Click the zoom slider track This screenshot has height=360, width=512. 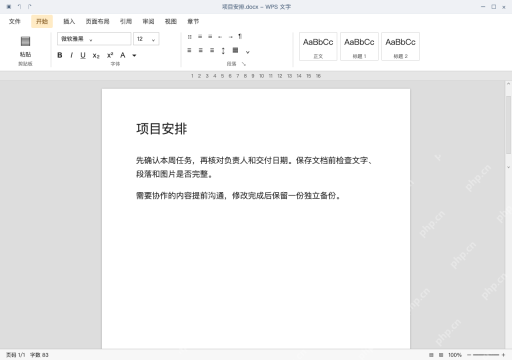point(486,355)
